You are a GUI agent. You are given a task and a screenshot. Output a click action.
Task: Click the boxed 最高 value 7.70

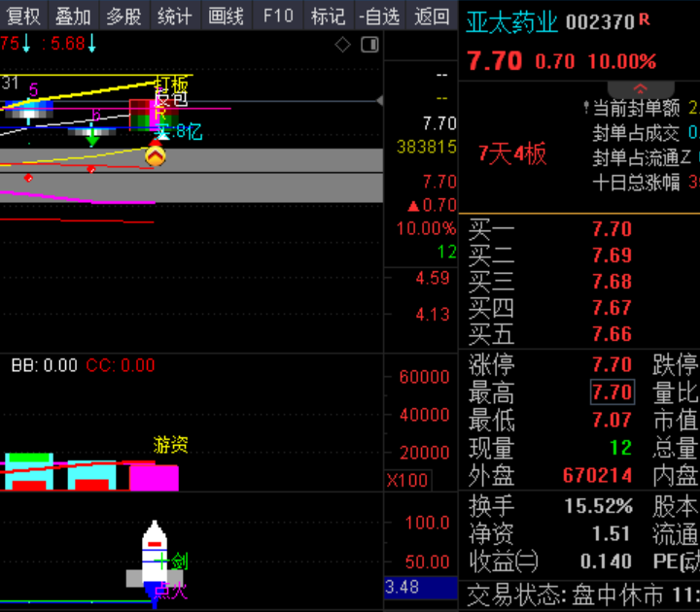point(612,392)
